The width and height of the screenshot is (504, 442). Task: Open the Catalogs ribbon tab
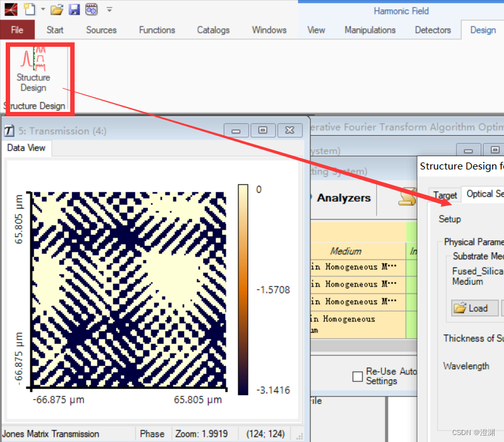pos(213,30)
